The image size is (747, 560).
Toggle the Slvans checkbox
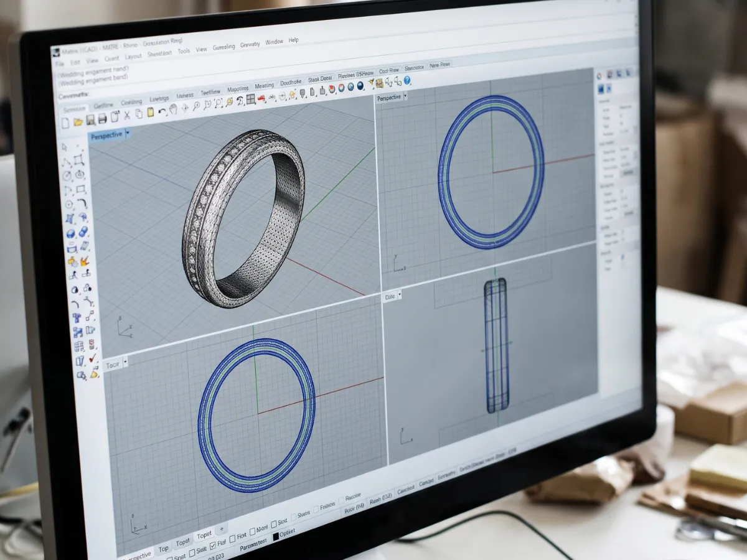click(x=294, y=518)
